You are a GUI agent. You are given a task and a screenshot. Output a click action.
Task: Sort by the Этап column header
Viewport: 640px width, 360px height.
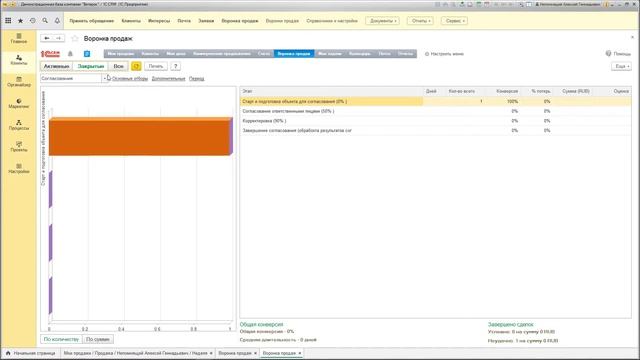tap(331, 91)
